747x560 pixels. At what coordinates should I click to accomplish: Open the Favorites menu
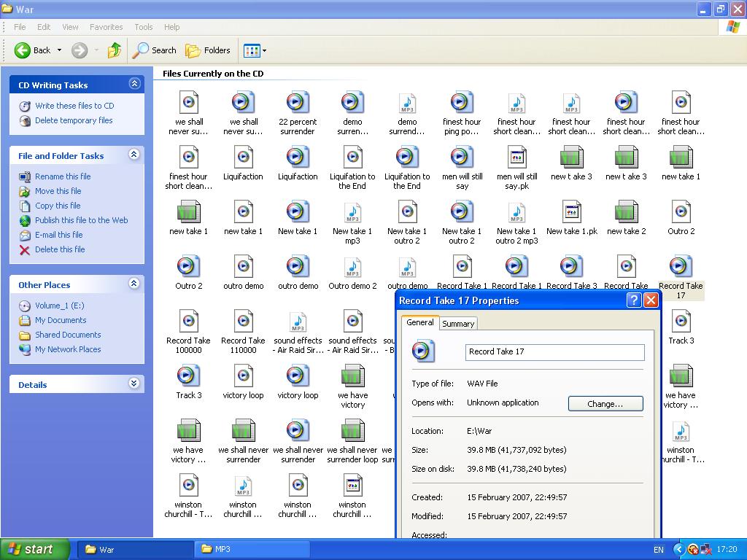106,27
